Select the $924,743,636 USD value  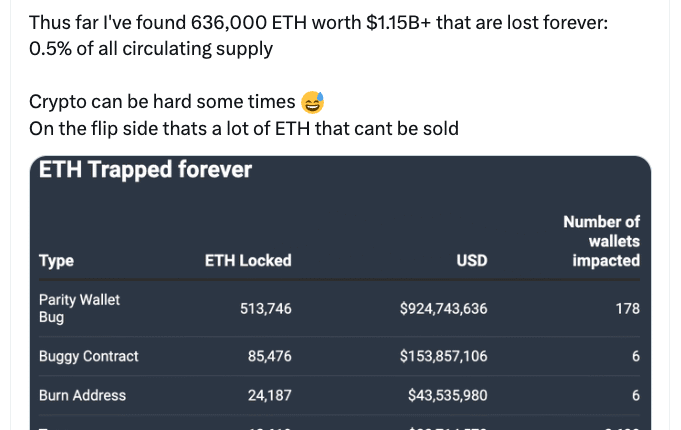coord(443,309)
